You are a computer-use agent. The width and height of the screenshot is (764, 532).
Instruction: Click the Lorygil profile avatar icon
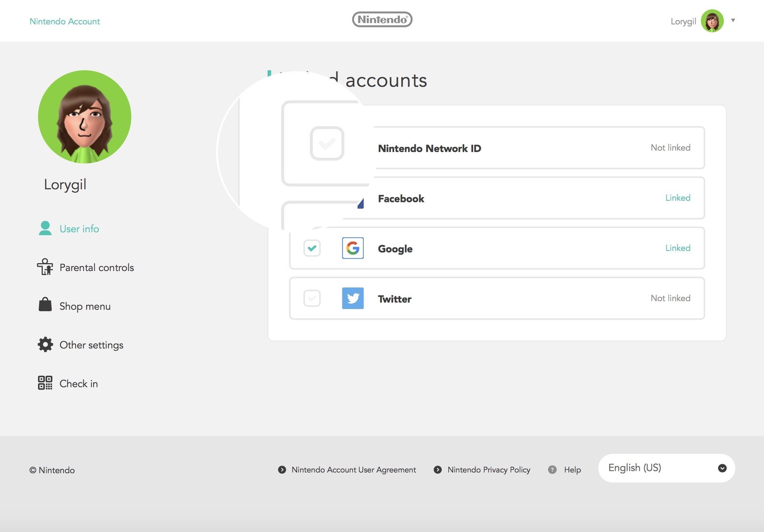click(712, 20)
